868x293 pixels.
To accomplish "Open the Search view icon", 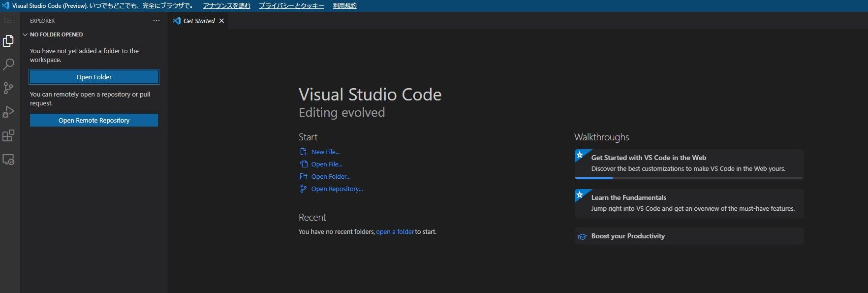I will 8,65.
